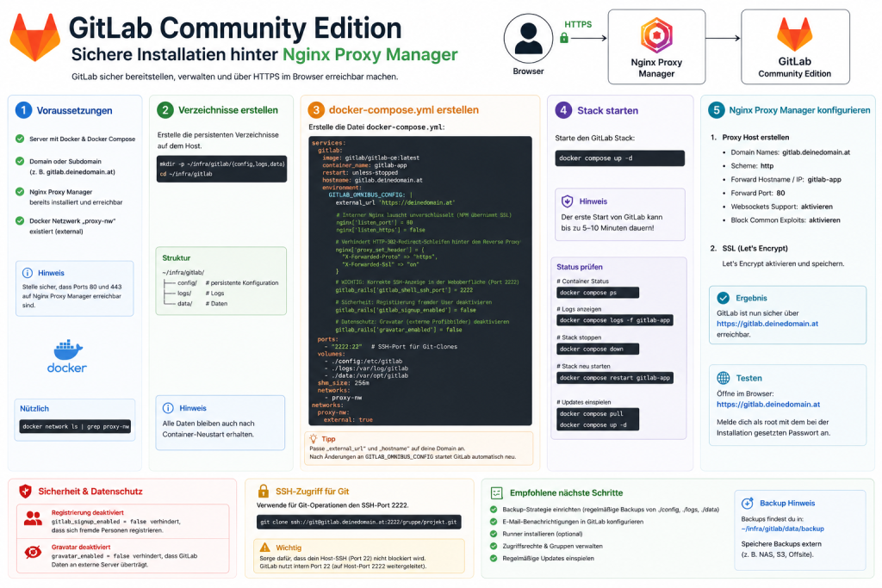Image resolution: width=882 pixels, height=588 pixels.
Task: Click the green HTTPS padlock icon
Action: click(x=564, y=38)
